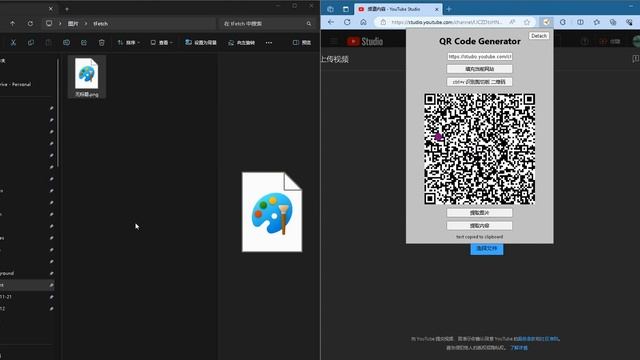
Task: Click the Delete trash icon in File Explorer
Action: click(102, 42)
